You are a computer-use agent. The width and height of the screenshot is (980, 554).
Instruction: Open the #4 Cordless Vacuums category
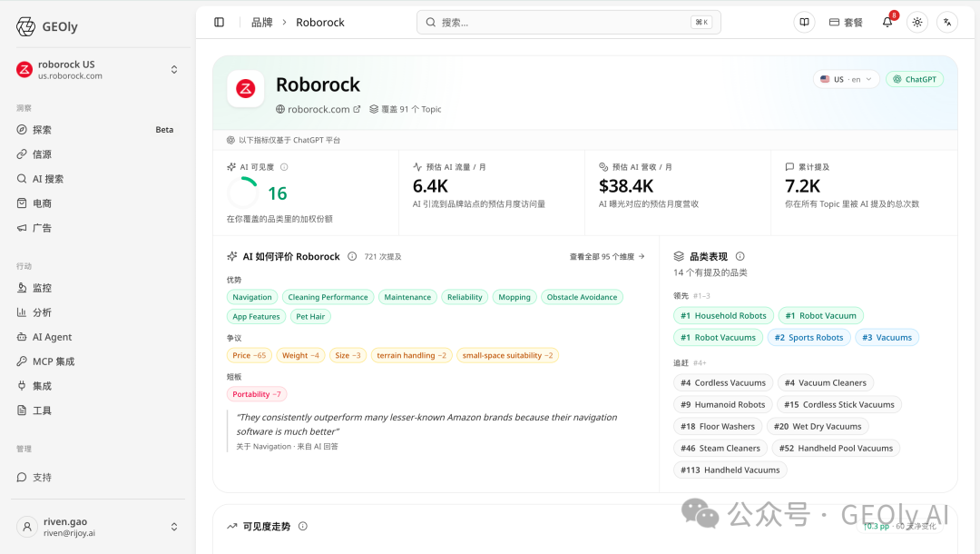point(723,382)
